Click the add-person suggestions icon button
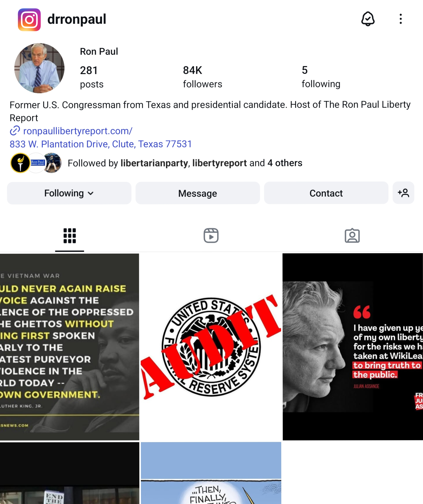The image size is (423, 504). coord(403,193)
